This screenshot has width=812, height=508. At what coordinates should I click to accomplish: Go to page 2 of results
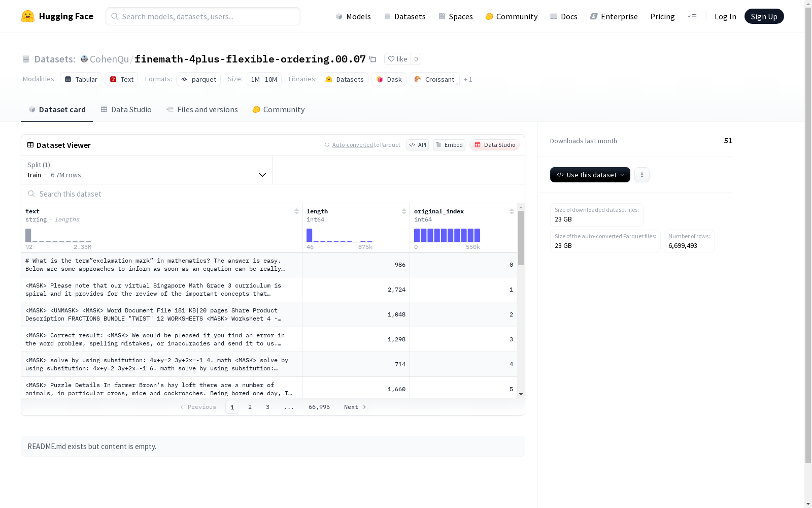250,407
